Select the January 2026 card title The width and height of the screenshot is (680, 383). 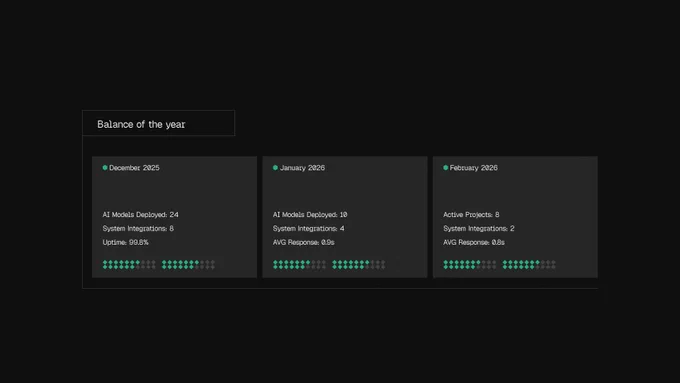click(302, 168)
